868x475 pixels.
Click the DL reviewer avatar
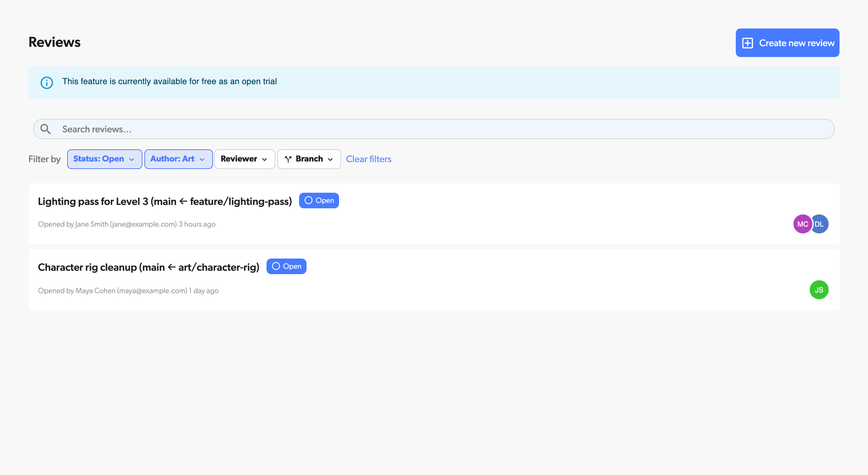(x=821, y=224)
